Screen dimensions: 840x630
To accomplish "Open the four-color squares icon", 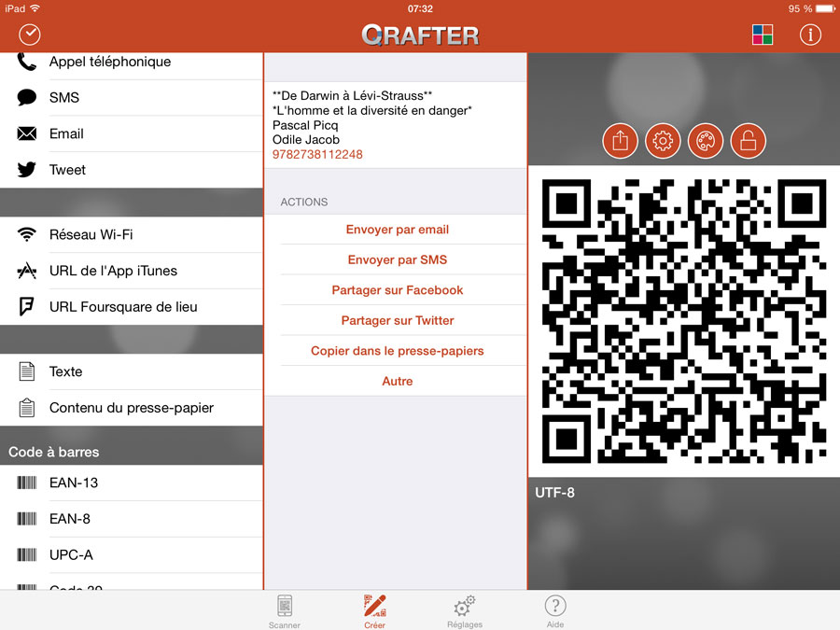I will (763, 35).
